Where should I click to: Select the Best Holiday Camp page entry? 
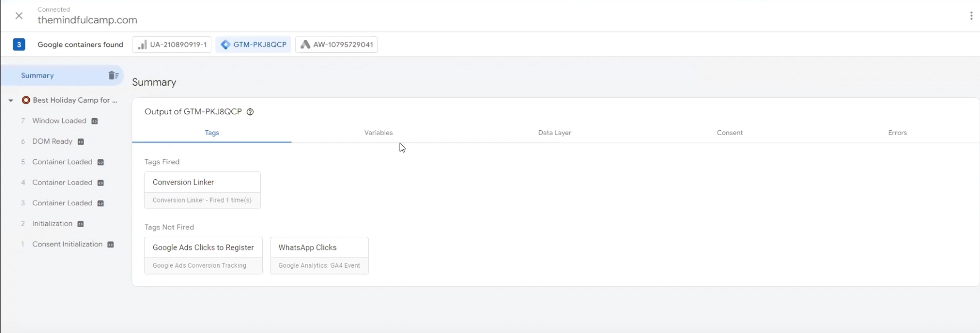[x=75, y=101]
